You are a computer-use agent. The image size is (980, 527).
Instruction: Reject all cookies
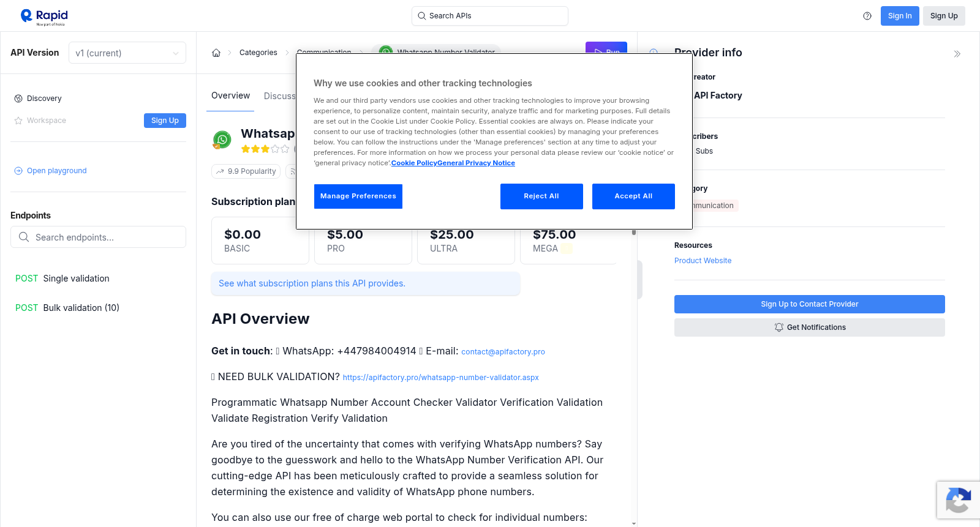[541, 196]
